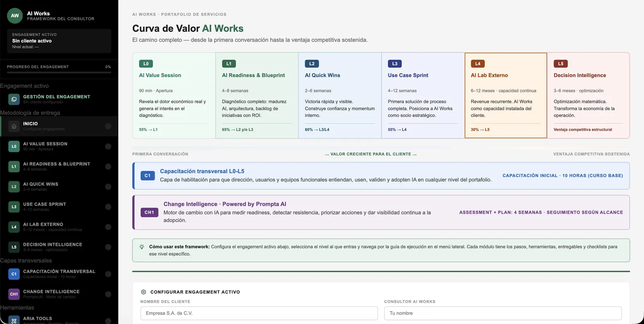644x324 pixels.
Task: Toggle AI Readiness & Blueprint status circle
Action: (108, 167)
